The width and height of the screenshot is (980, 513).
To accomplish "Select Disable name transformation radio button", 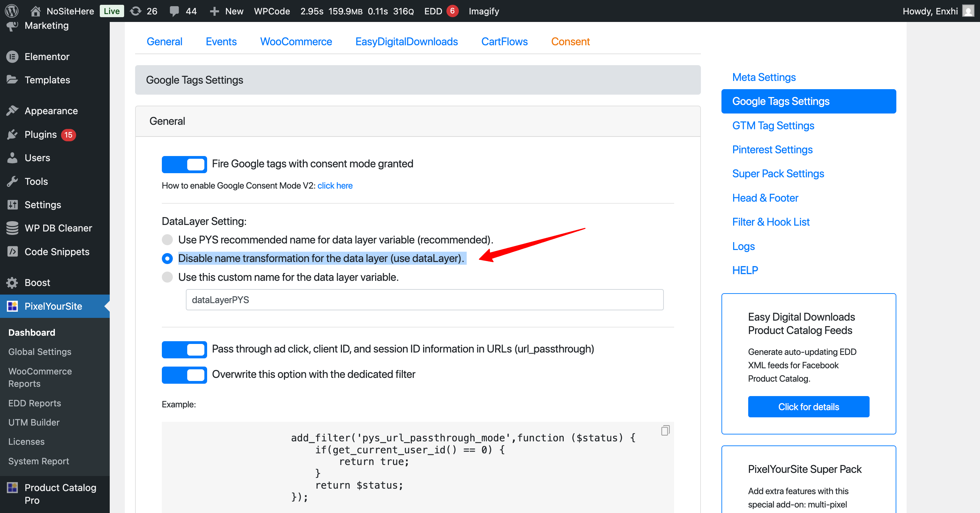I will point(167,259).
